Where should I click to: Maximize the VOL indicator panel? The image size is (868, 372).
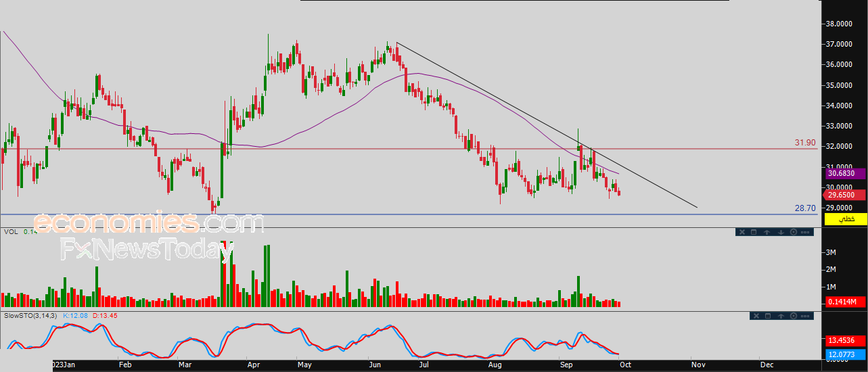point(754,232)
